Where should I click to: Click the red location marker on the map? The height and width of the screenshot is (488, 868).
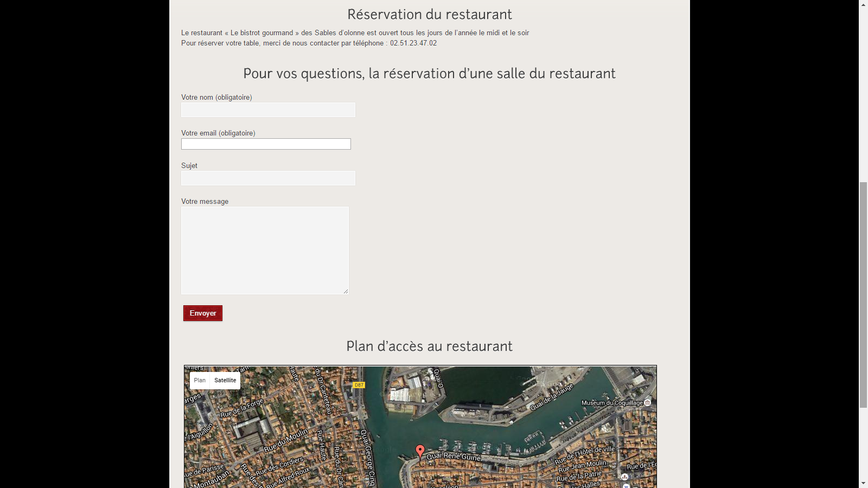click(420, 451)
